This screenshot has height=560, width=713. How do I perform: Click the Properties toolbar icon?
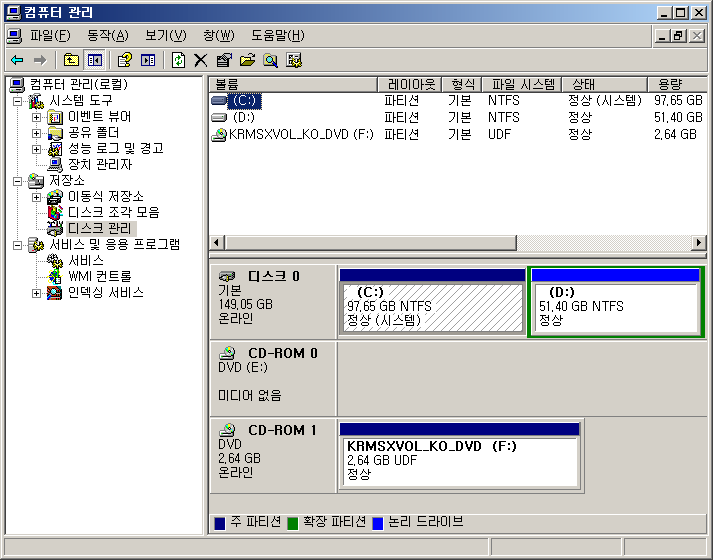[224, 60]
